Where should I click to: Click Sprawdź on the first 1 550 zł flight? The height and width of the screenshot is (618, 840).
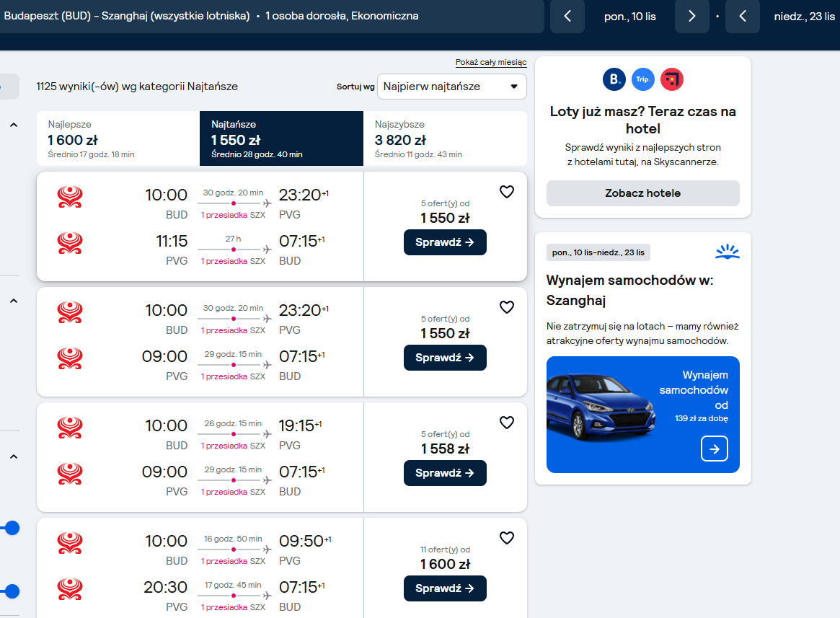(x=445, y=242)
